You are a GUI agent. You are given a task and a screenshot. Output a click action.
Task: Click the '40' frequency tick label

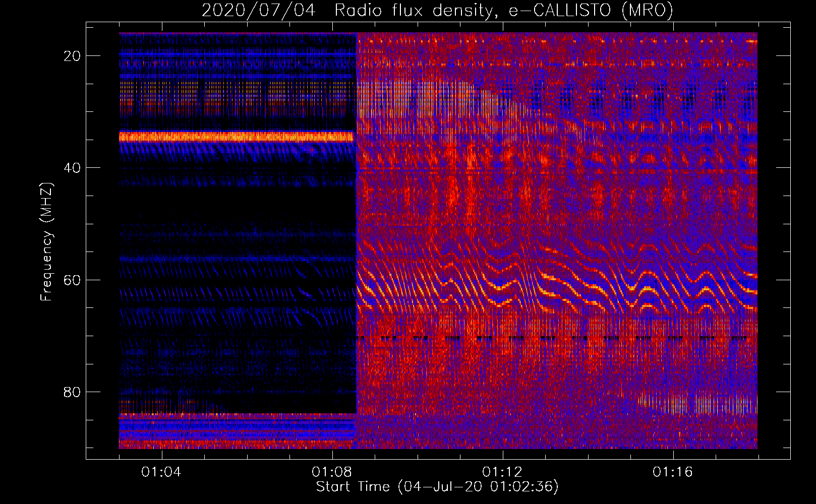(x=72, y=168)
